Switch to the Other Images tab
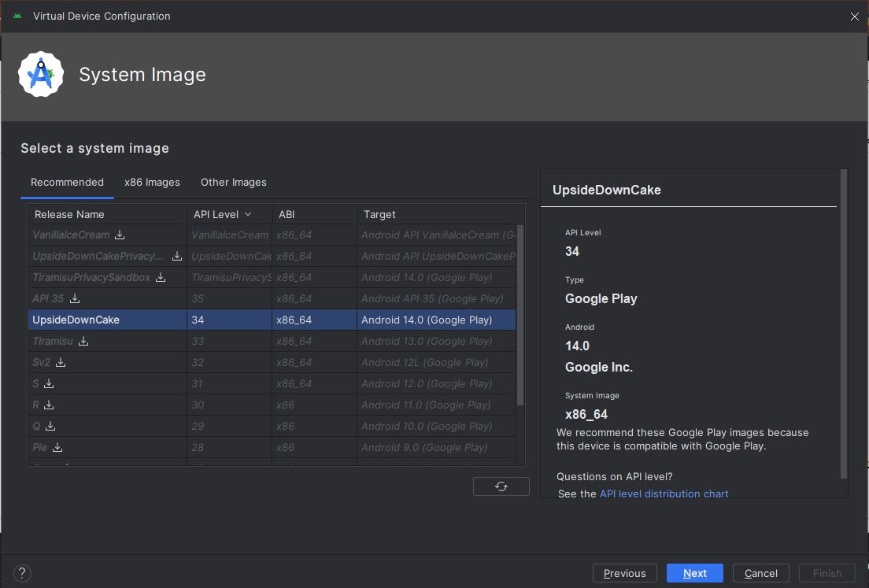 tap(233, 182)
